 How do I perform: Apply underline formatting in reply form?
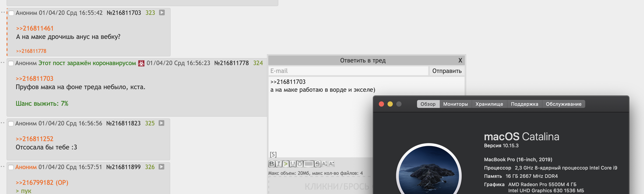point(293,164)
